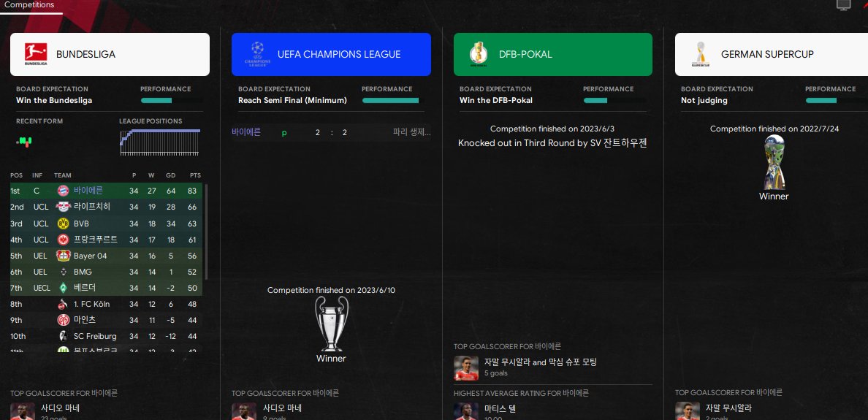This screenshot has height=420, width=868.
Task: Click the Champions League winner trophy image
Action: 332,323
